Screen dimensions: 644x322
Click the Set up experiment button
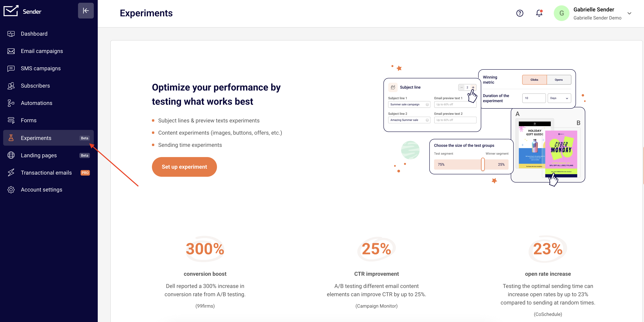184,167
